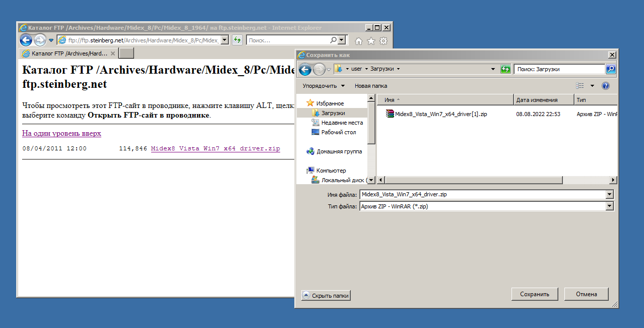Open a new tab in Internet Explorer
Image resolution: width=644 pixels, height=328 pixels.
[x=126, y=53]
